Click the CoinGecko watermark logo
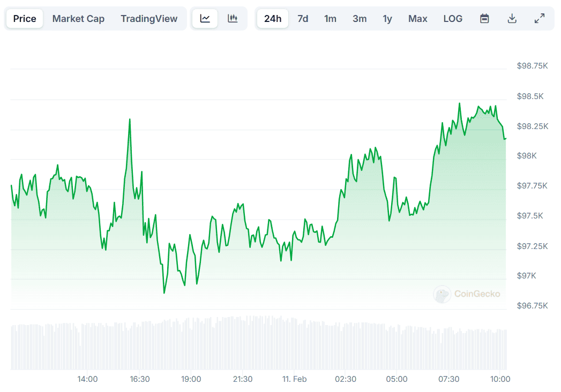The width and height of the screenshot is (561, 392). tap(467, 293)
